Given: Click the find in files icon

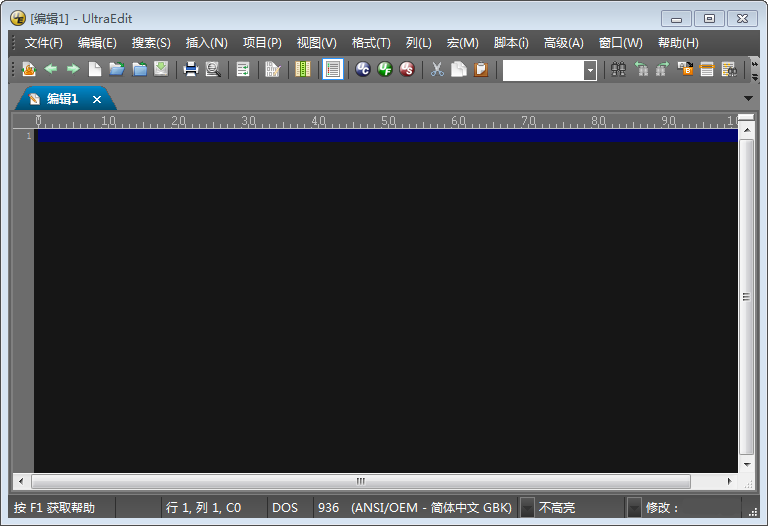Looking at the screenshot, I should [729, 69].
